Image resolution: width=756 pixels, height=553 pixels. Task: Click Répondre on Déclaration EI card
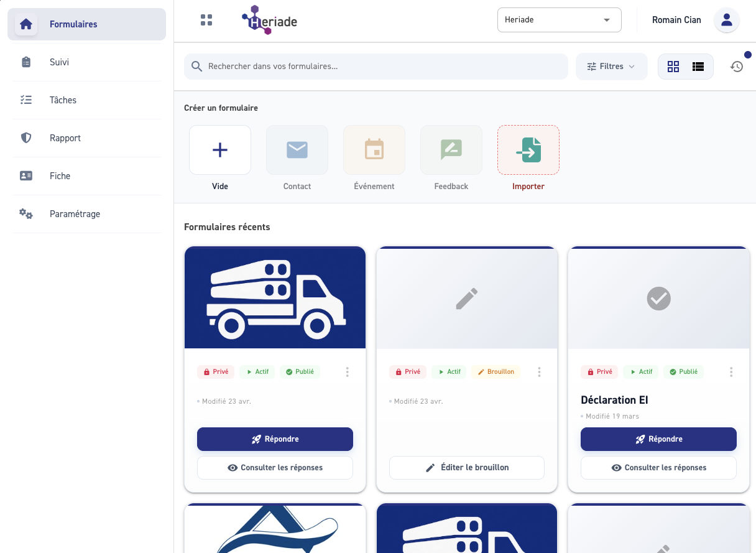[659, 439]
